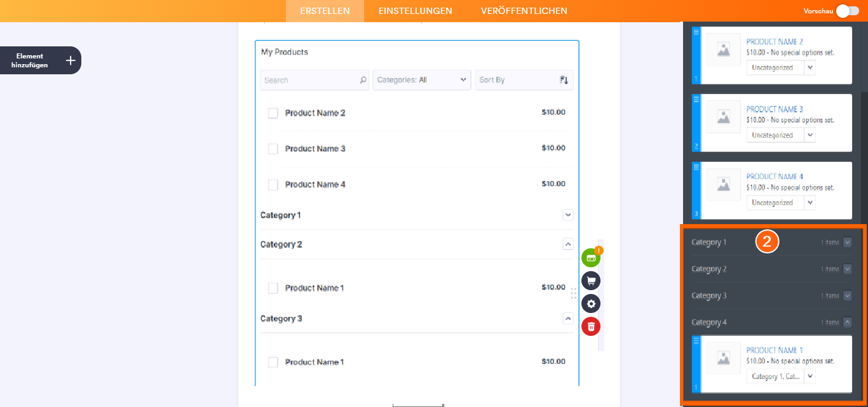Go to the VERÖFFENTLICHEN tab
Image resolution: width=868 pixels, height=407 pixels.
click(524, 11)
